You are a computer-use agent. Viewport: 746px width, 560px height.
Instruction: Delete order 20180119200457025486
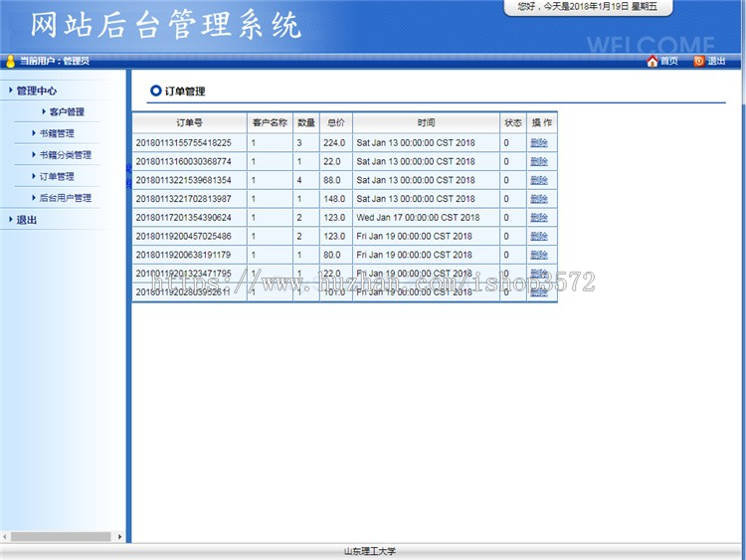(x=539, y=236)
